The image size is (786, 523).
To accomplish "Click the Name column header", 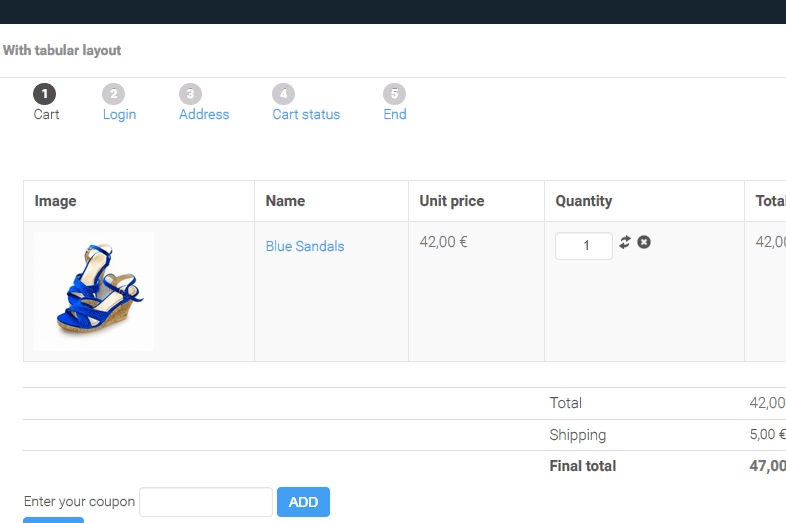I will click(285, 201).
